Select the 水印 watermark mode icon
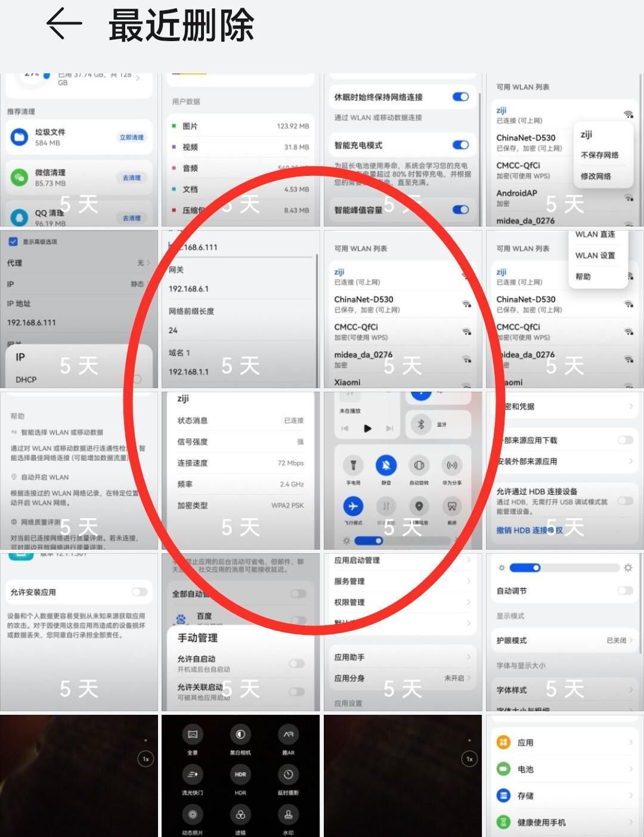This screenshot has height=837, width=644. click(x=288, y=814)
